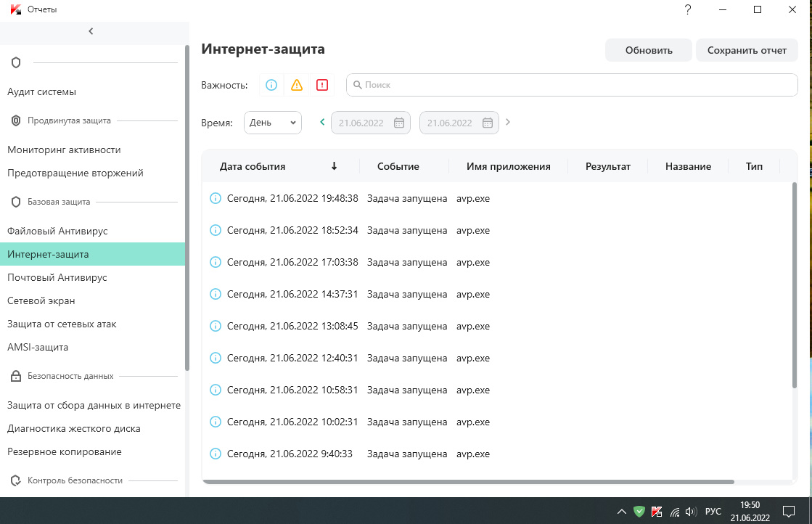Image resolution: width=812 pixels, height=524 pixels.
Task: Collapse the sidebar using the back chevron
Action: coord(91,31)
